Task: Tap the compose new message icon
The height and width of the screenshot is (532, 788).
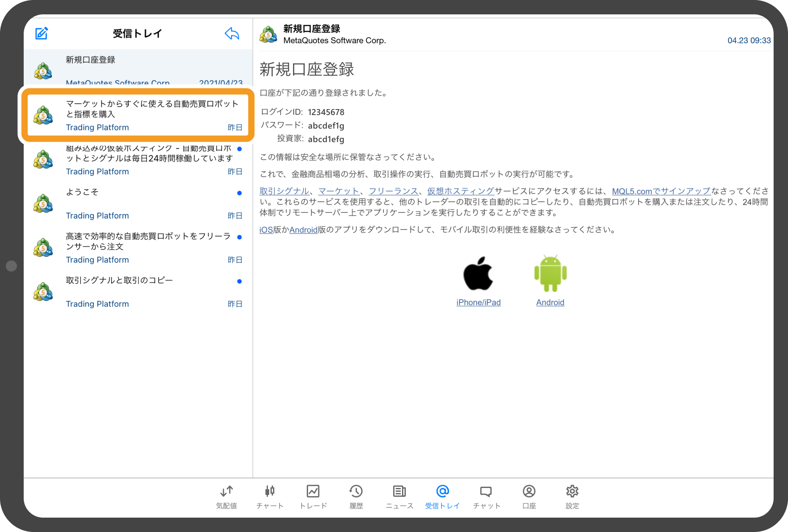Action: coord(41,33)
